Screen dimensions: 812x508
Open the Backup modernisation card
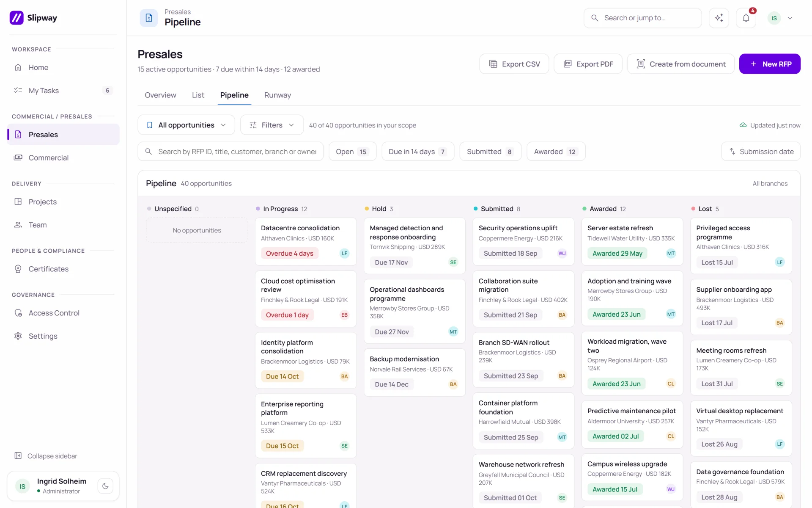pyautogui.click(x=414, y=373)
